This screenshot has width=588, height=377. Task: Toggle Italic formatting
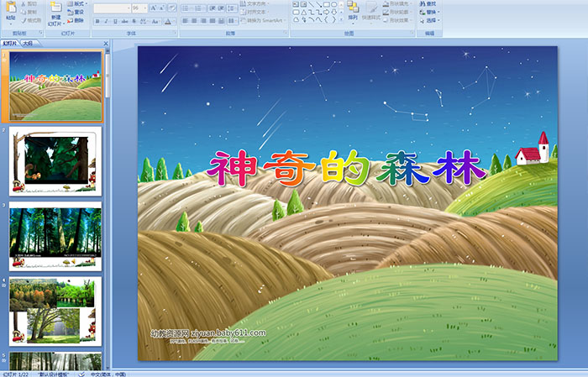coord(106,21)
